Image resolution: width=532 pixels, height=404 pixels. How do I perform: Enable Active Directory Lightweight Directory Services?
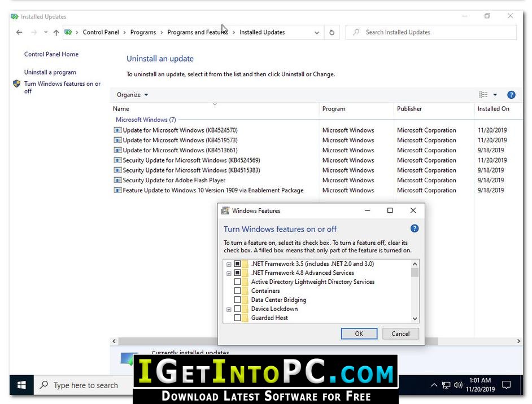[238, 282]
